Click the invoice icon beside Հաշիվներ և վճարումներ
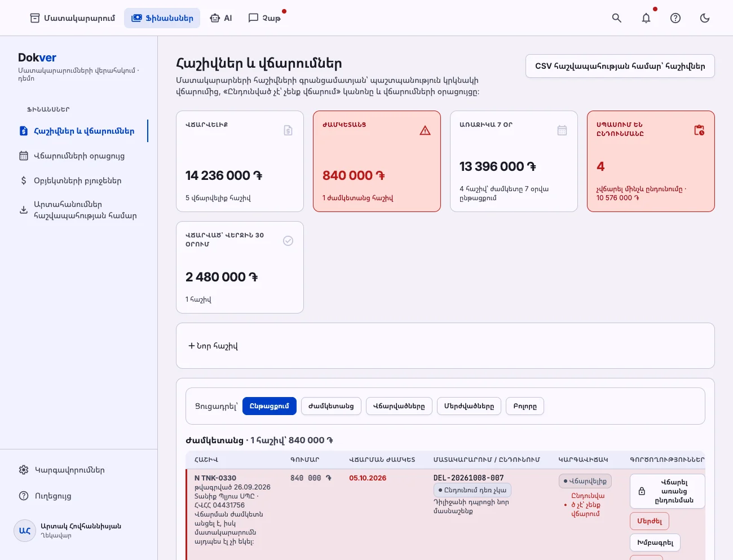Screen dimensions: 733x560 click(24, 131)
